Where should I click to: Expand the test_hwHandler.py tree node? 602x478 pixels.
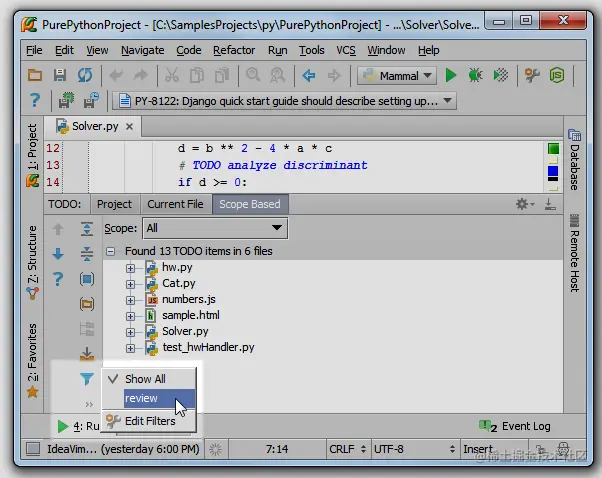[x=130, y=348]
